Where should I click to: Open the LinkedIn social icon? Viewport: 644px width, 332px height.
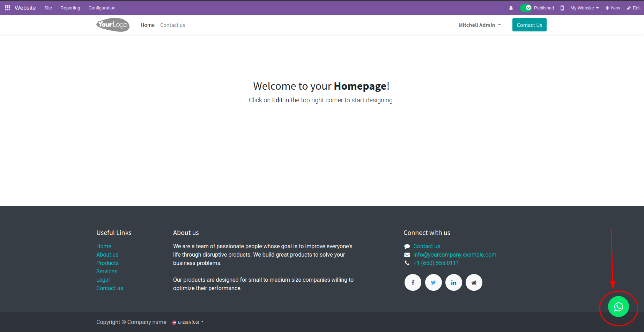454,282
